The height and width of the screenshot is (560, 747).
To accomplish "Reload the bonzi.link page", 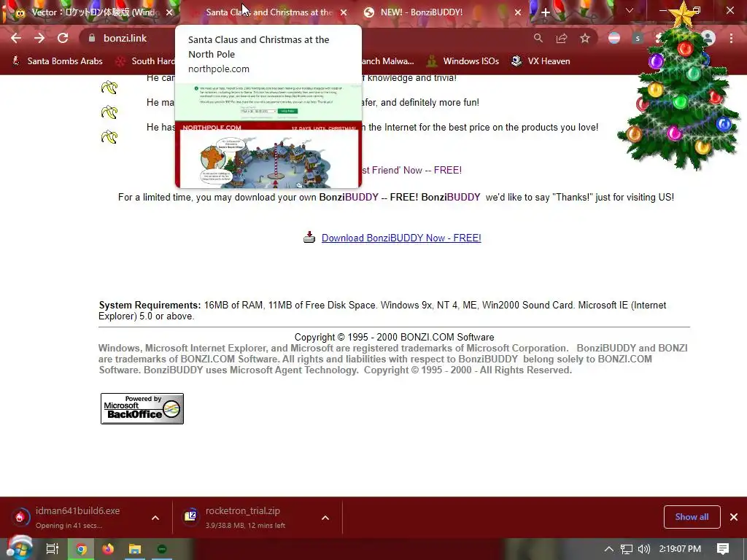I will click(63, 38).
